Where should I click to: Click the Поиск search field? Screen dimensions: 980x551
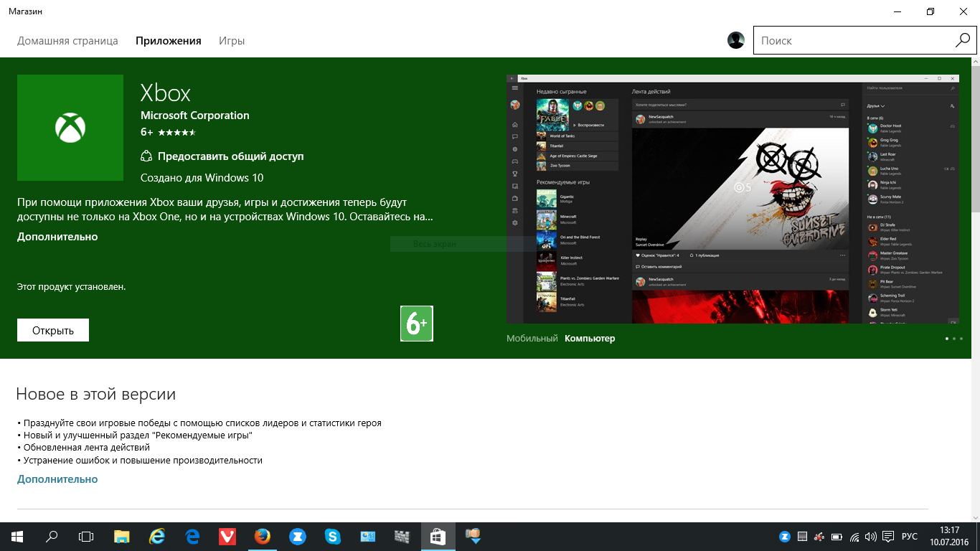click(854, 41)
